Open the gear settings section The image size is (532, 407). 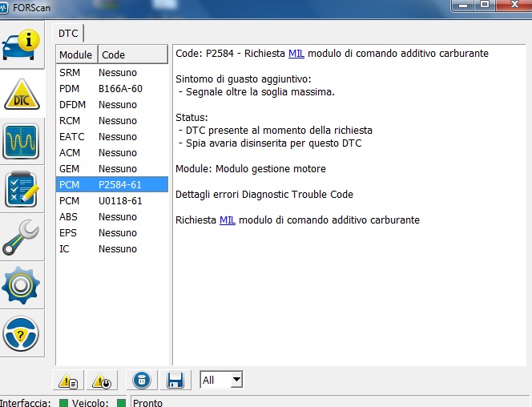(x=22, y=286)
